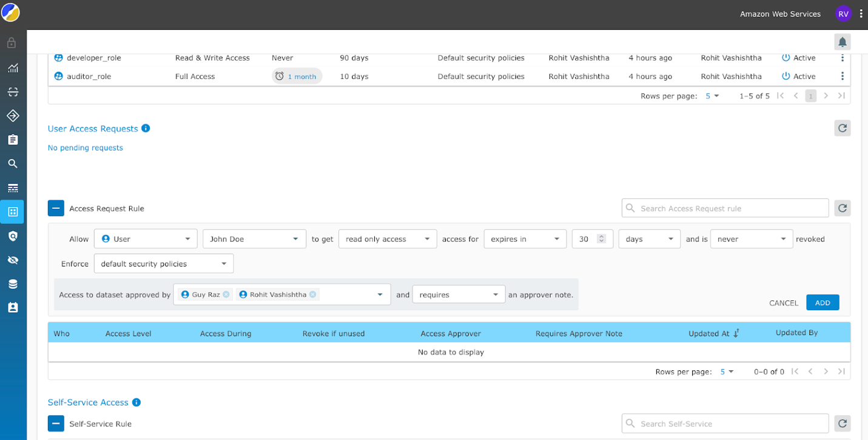The height and width of the screenshot is (440, 868).
Task: Go to last page of roles table
Action: pyautogui.click(x=841, y=96)
